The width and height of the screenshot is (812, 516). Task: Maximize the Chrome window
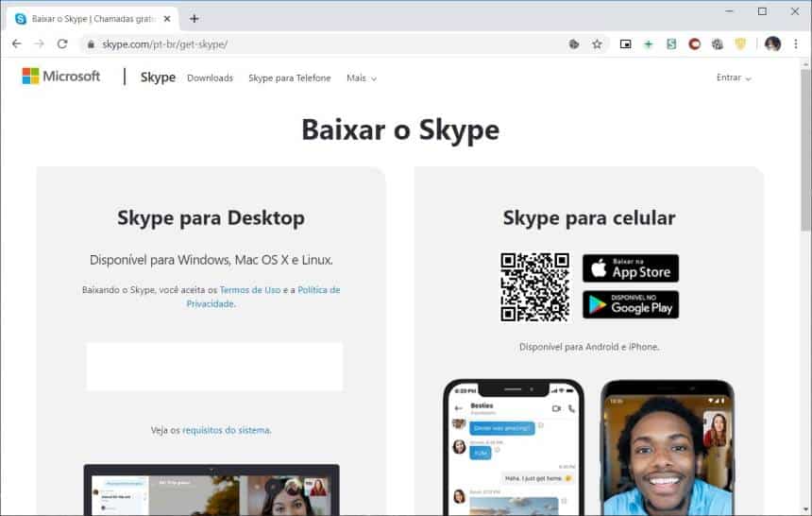(x=762, y=11)
